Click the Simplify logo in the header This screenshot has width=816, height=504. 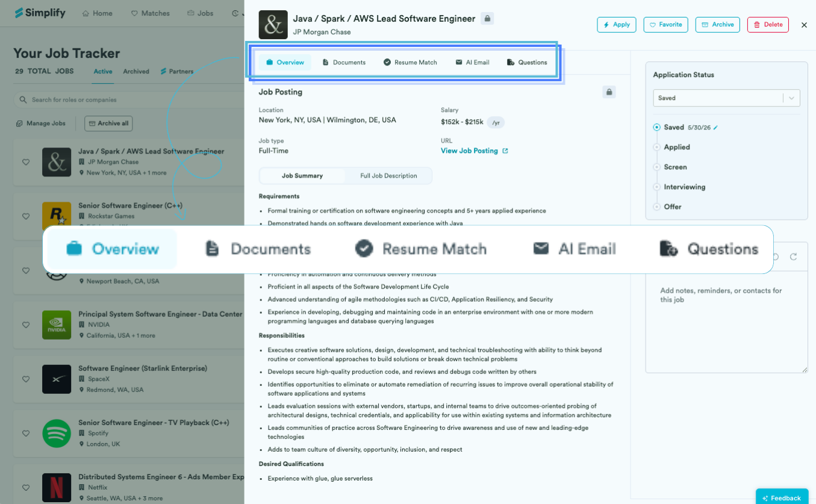tap(40, 13)
